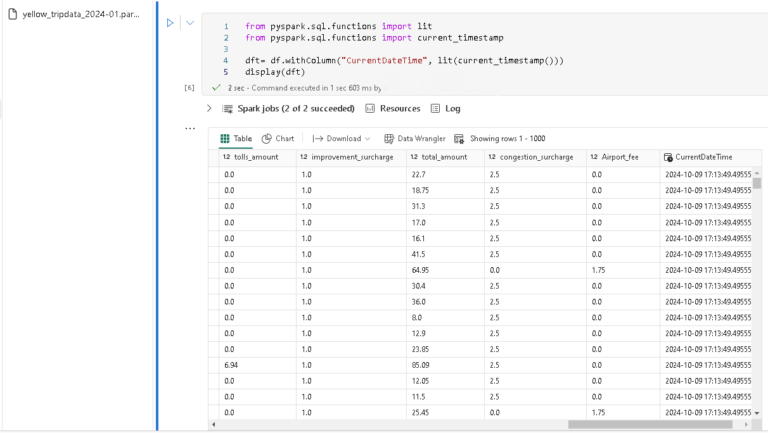Select tolls_amount cell 6.94
This screenshot has height=433, width=768.
point(257,365)
